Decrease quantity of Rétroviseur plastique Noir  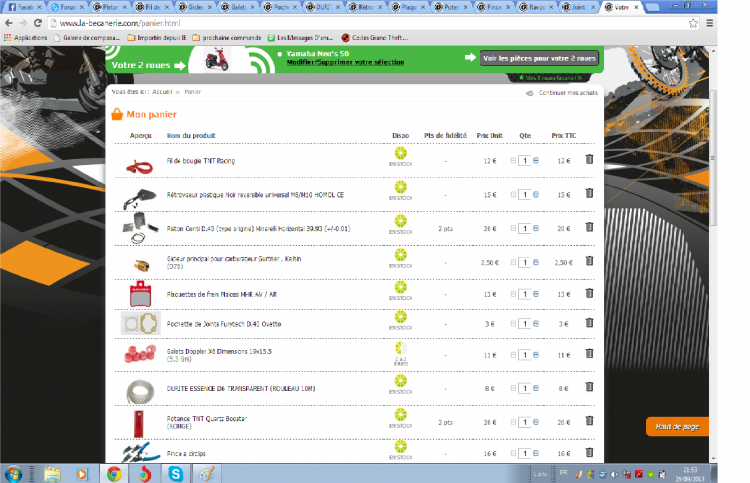point(514,194)
